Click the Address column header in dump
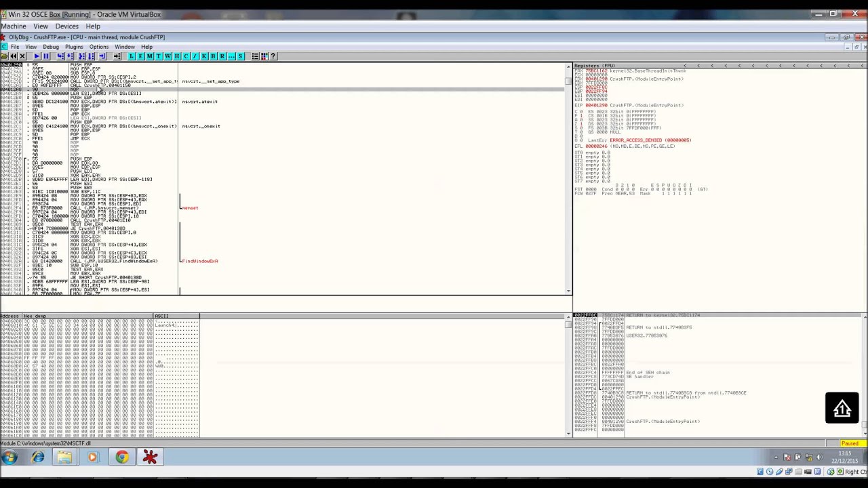868x488 pixels. click(x=12, y=317)
